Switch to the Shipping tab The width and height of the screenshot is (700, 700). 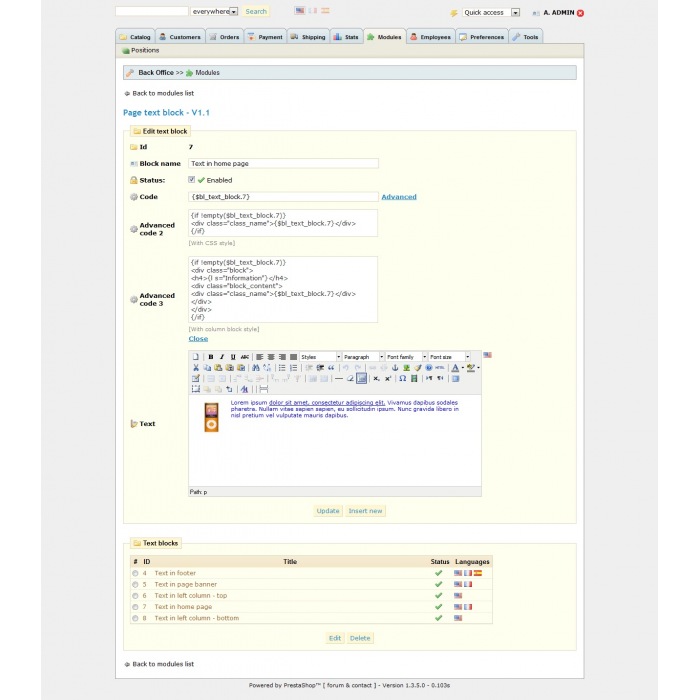tap(308, 37)
